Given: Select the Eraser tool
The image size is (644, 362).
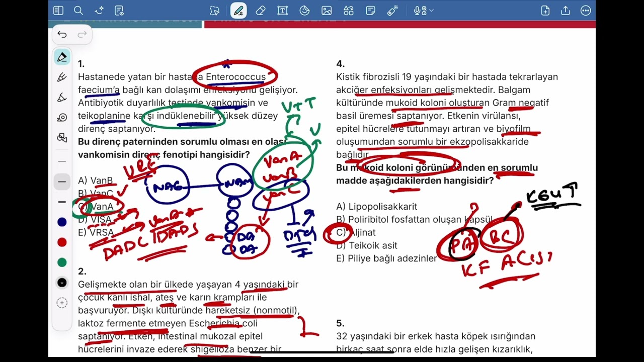Looking at the screenshot, I should pyautogui.click(x=260, y=10).
